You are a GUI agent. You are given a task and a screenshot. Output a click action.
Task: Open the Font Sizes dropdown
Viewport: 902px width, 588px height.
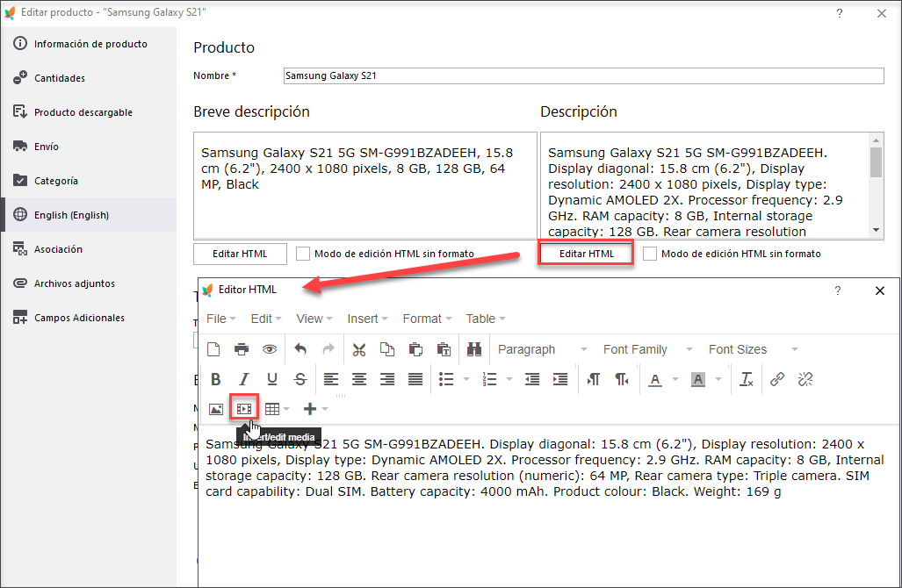(x=753, y=349)
